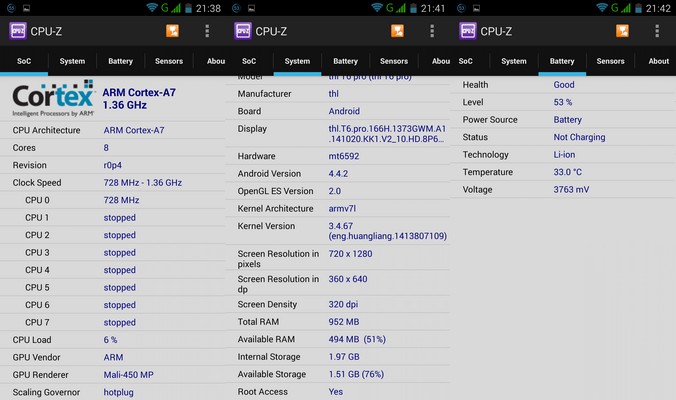This screenshot has width=676, height=400.
Task: Tap GPU Vendor value 'ARM'
Action: pos(113,357)
